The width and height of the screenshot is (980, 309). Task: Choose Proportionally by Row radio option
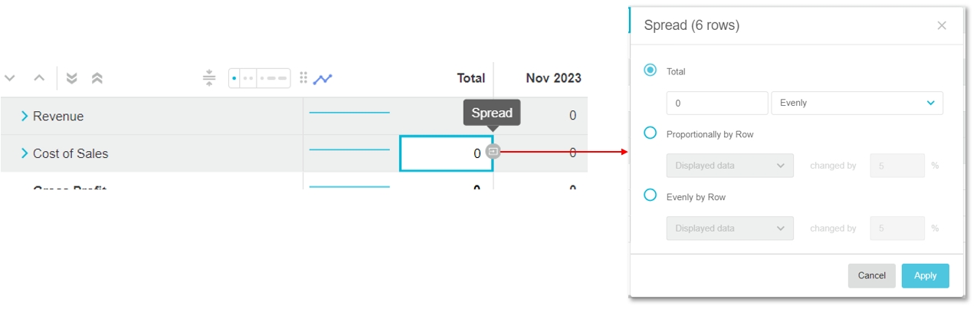pos(651,133)
